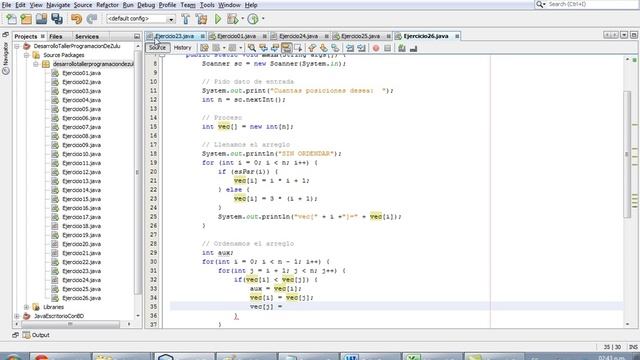This screenshot has width=640, height=360.
Task: Click the Find Selection magnifier icon
Action: click(x=252, y=48)
